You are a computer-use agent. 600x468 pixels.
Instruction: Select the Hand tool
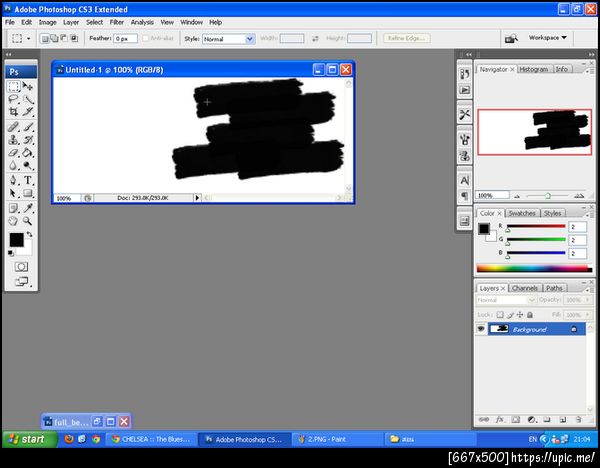(x=13, y=221)
